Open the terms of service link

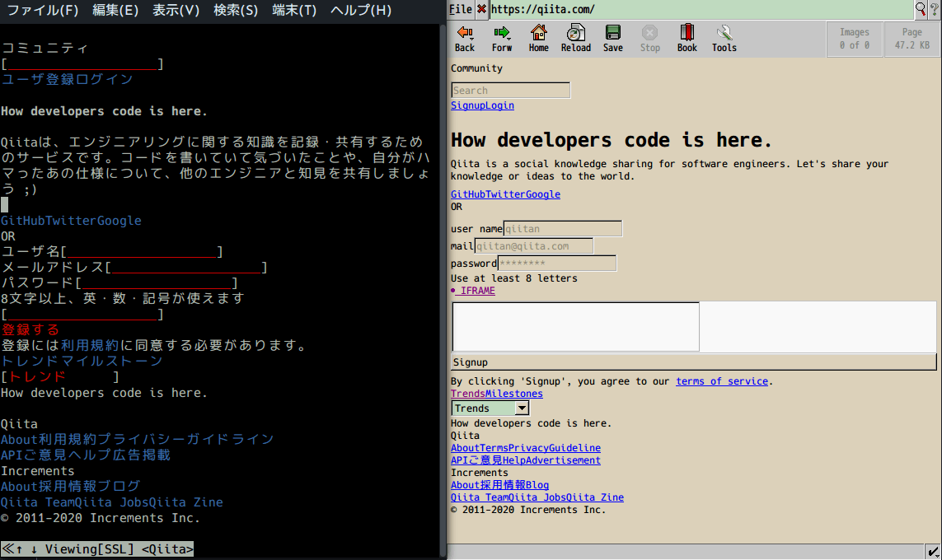click(x=722, y=381)
